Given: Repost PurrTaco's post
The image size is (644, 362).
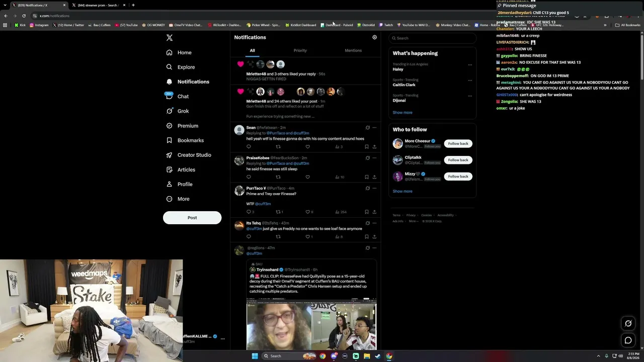Looking at the screenshot, I should 279,212.
